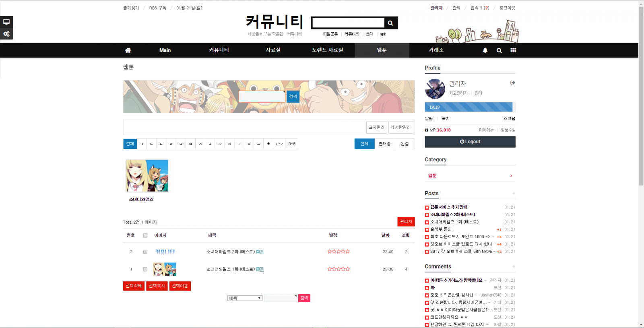644x328 pixels.
Task: Open the 소녀더와일즈 webtoon cover thumbnail
Action: pyautogui.click(x=147, y=176)
